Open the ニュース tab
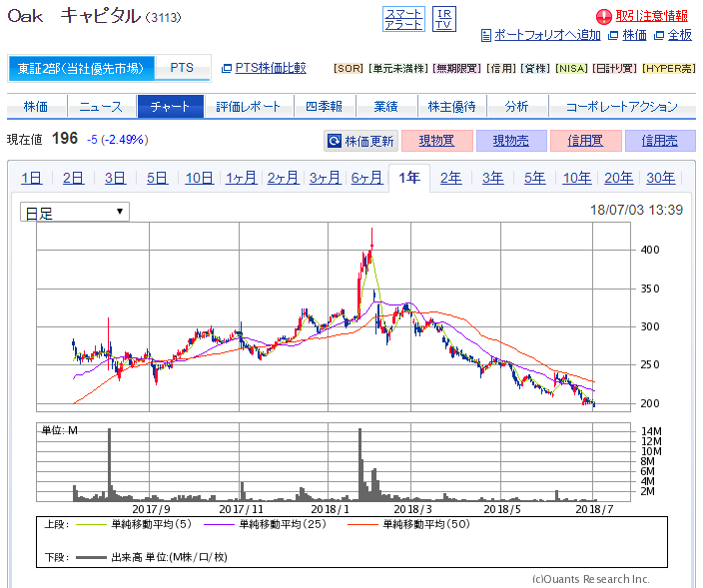Screen dimensions: 703x588 pos(101,107)
